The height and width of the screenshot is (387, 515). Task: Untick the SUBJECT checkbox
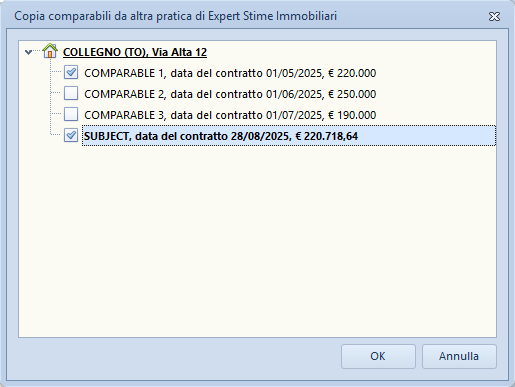(71, 135)
